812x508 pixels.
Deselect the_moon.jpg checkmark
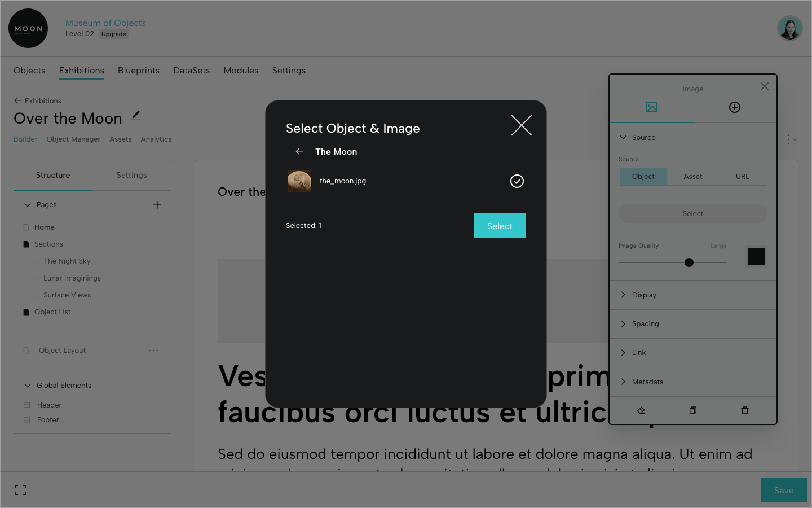point(517,181)
